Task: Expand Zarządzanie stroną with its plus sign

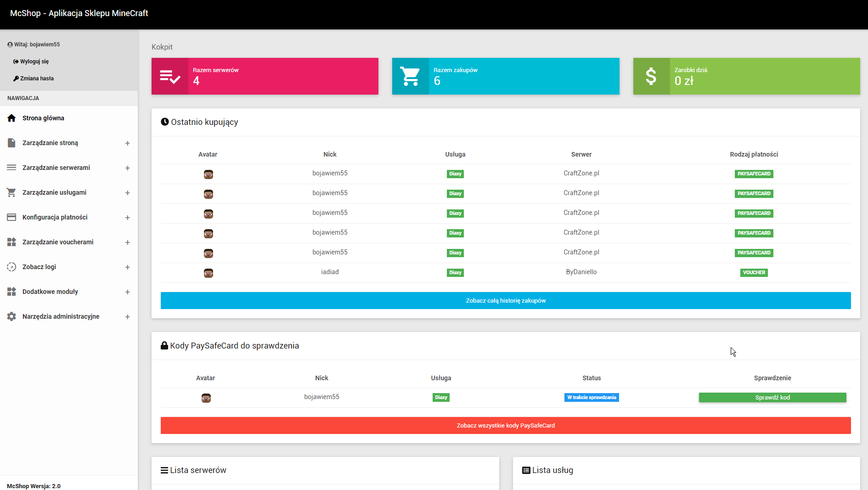Action: [127, 143]
